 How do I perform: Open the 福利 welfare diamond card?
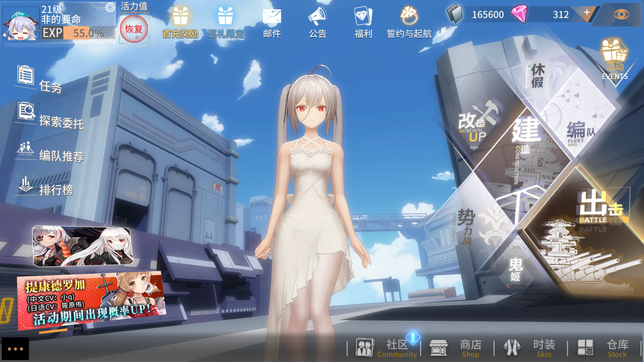click(363, 23)
